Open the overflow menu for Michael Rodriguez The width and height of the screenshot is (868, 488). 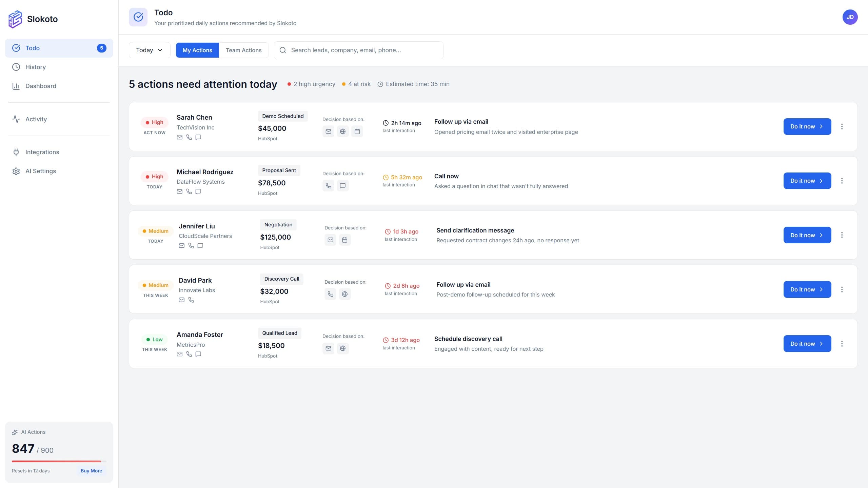(842, 181)
